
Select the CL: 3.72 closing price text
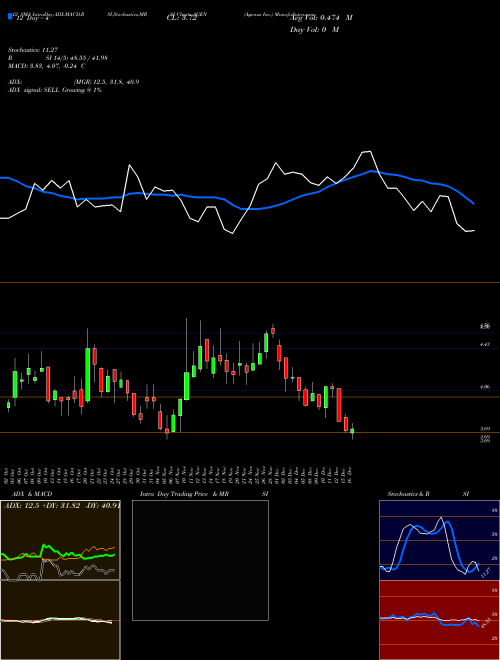pyautogui.click(x=181, y=19)
